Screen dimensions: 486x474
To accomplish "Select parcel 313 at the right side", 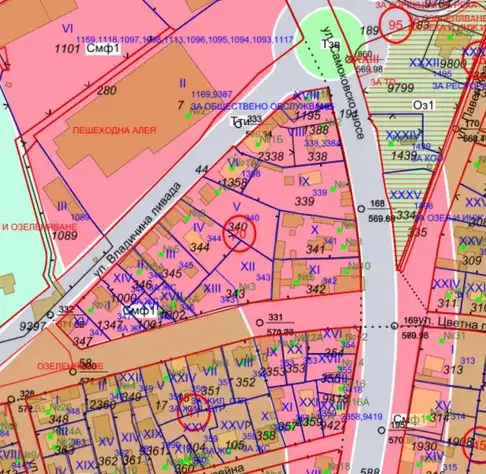I will pyautogui.click(x=453, y=369).
